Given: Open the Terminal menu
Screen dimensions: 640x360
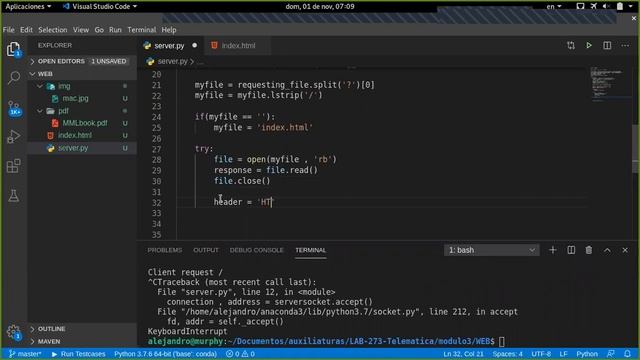Looking at the screenshot, I should click(142, 30).
